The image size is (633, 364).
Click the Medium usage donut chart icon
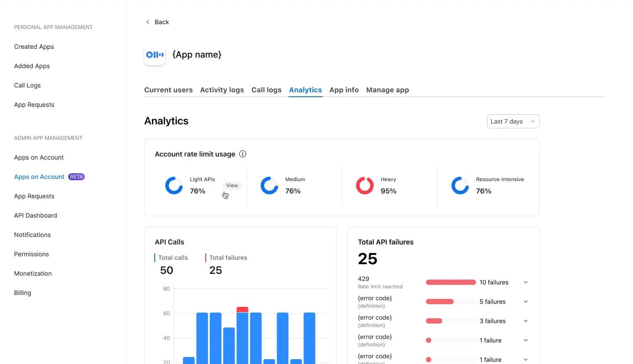(x=269, y=186)
